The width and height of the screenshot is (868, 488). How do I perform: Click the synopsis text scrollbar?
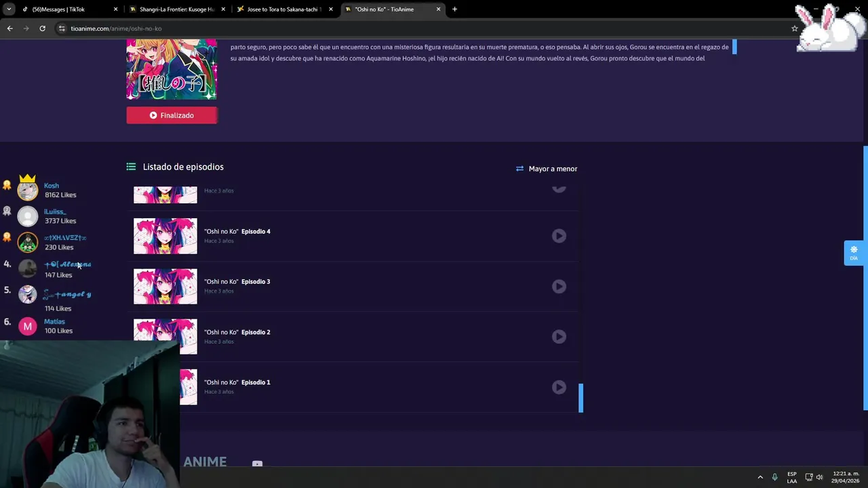734,47
